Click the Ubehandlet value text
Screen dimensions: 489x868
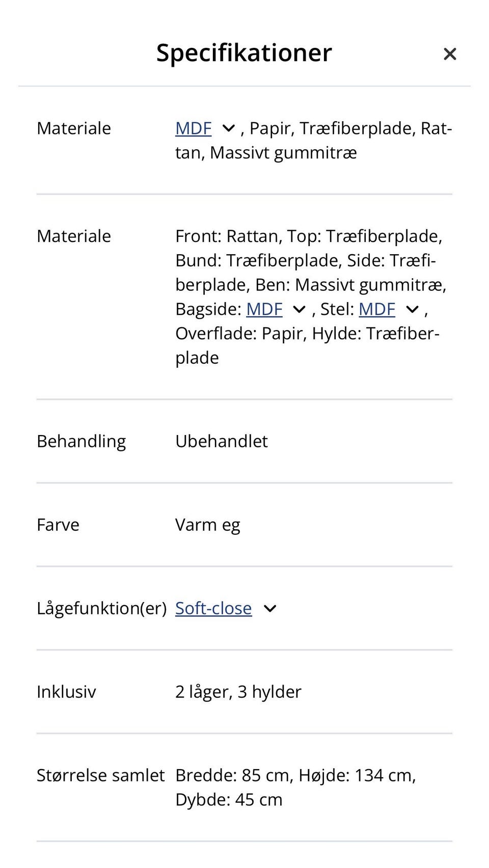(x=222, y=441)
